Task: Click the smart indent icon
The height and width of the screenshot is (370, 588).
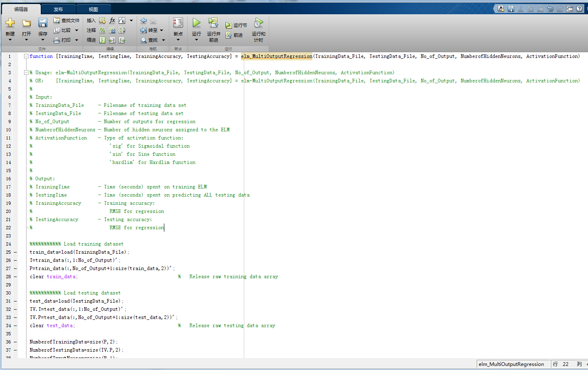Action: coord(102,40)
